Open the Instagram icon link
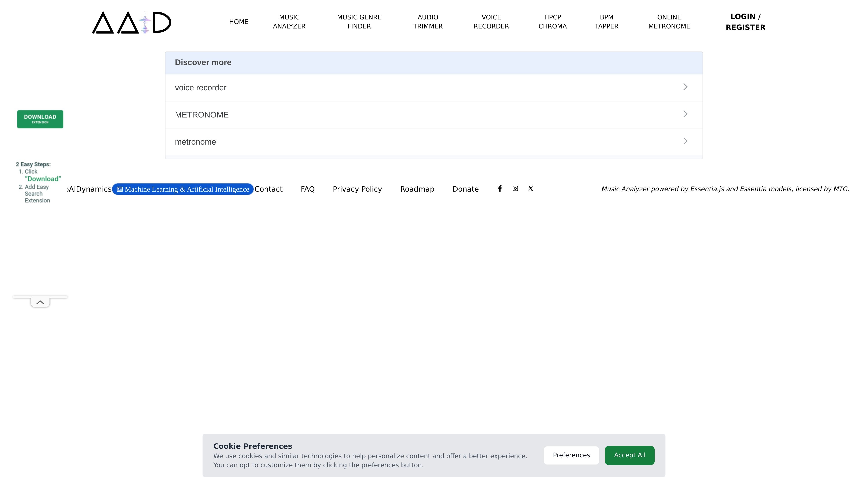 tap(515, 188)
